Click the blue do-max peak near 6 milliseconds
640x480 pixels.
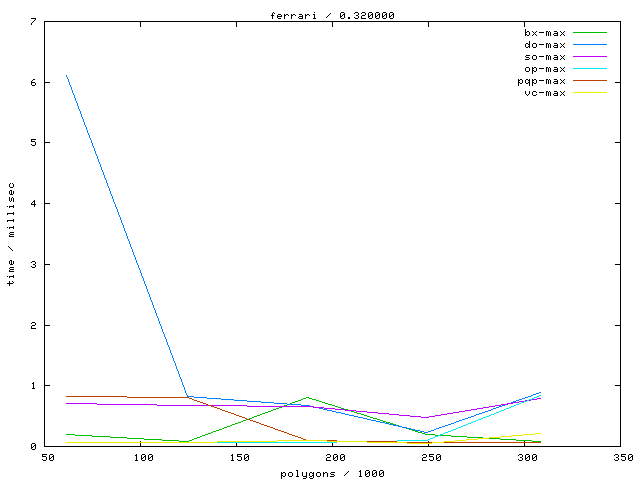point(67,75)
